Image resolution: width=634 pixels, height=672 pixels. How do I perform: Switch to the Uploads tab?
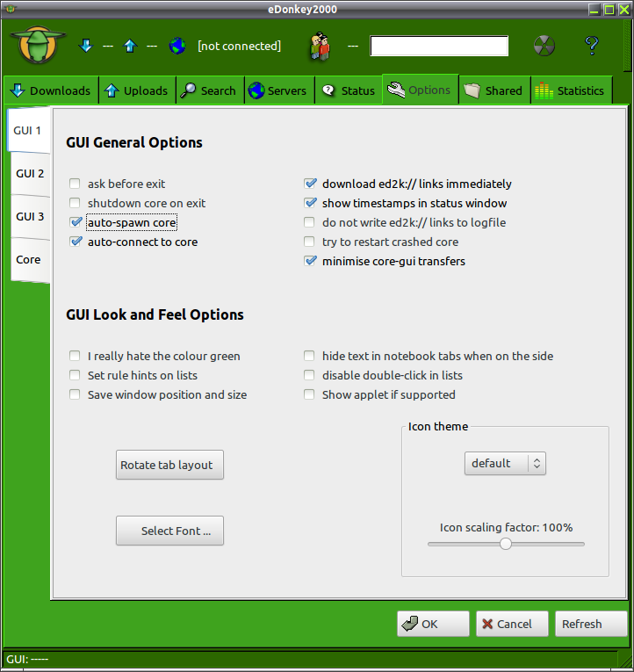(138, 90)
